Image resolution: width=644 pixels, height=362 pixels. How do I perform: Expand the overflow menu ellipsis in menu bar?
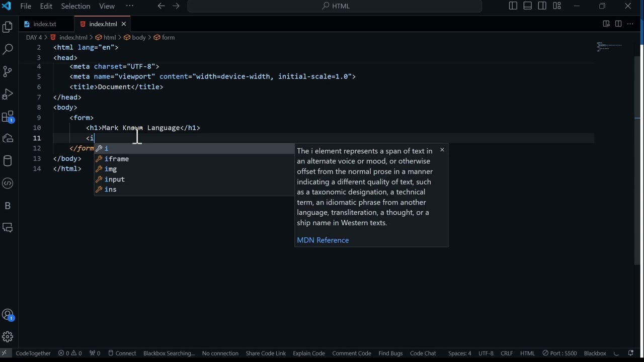pyautogui.click(x=130, y=6)
